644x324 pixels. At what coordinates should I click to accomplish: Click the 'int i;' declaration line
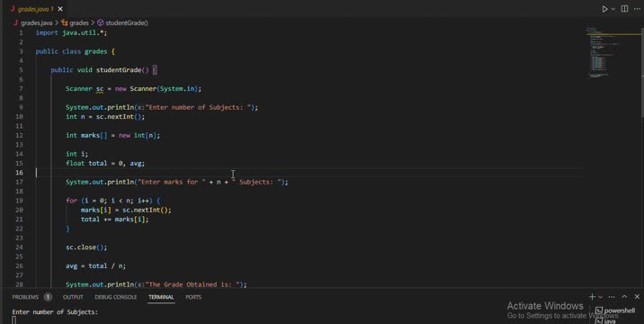(76, 154)
